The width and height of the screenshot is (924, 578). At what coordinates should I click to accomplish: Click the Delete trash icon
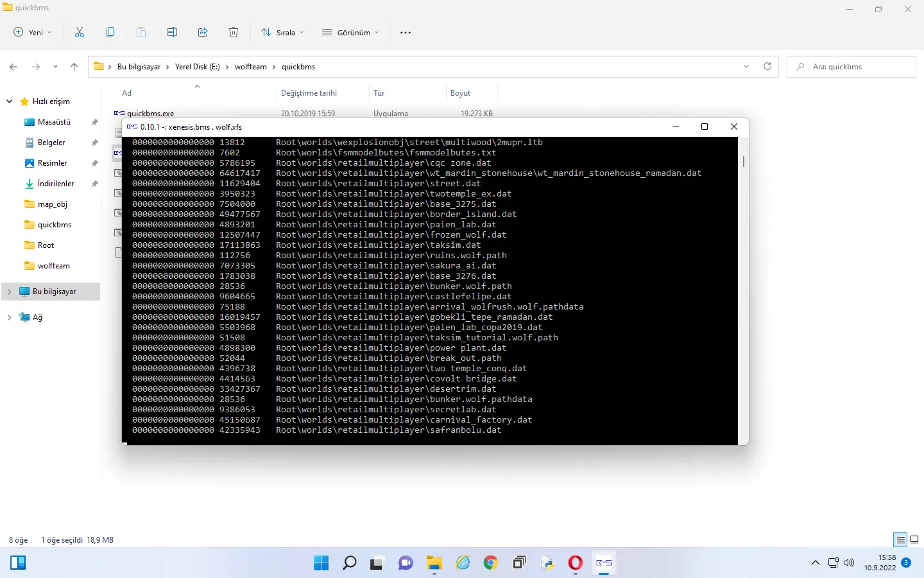(234, 32)
